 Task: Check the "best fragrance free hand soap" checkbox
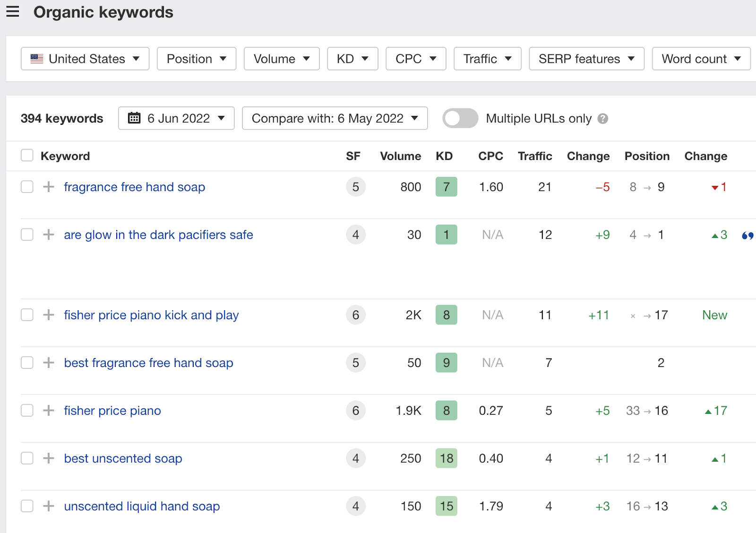27,363
